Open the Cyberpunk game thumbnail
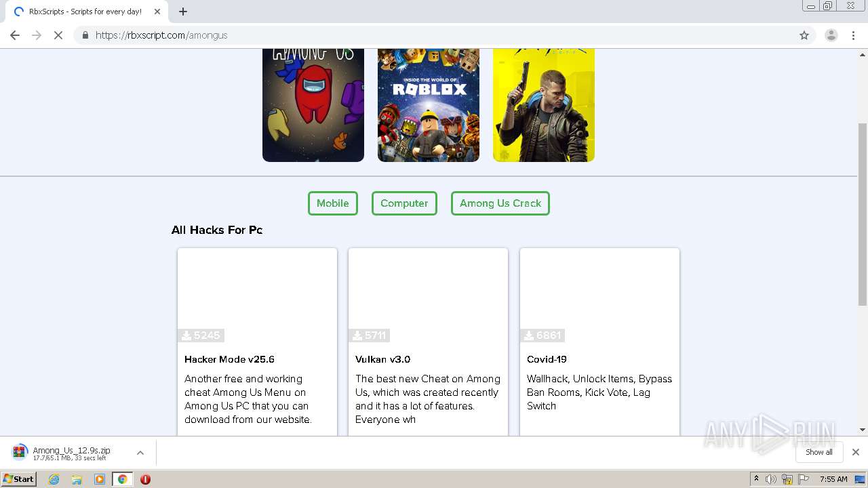The width and height of the screenshot is (868, 488). 544,105
